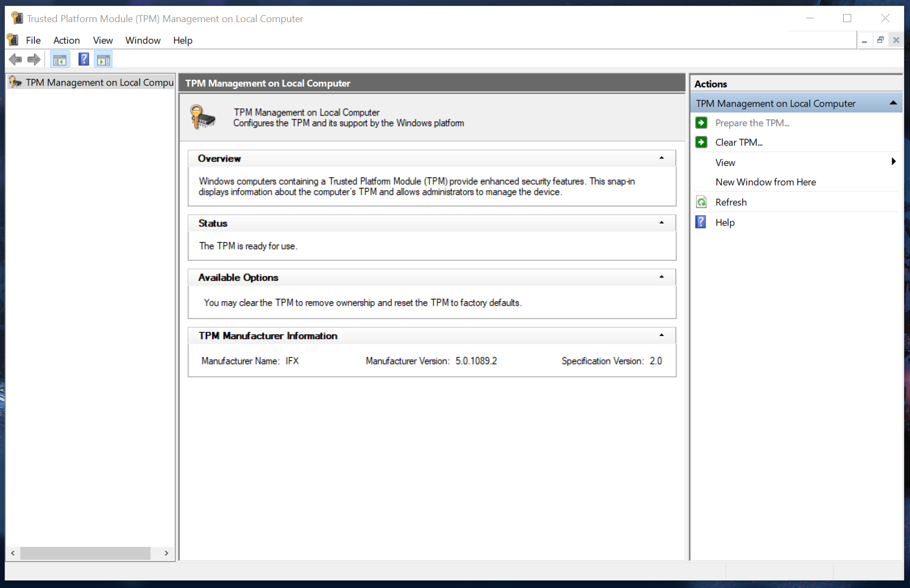Open the Help menu in menu bar
The height and width of the screenshot is (588, 910).
(x=183, y=40)
